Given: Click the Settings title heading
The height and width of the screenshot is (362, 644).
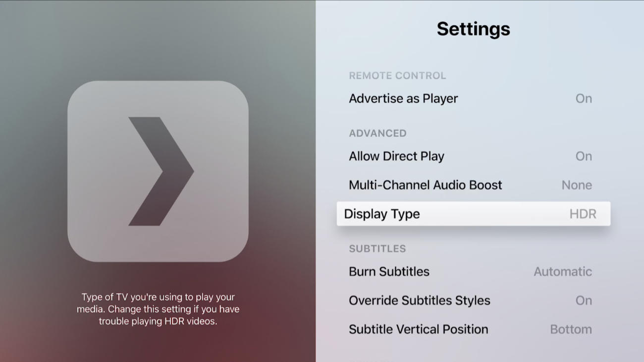Looking at the screenshot, I should click(473, 29).
